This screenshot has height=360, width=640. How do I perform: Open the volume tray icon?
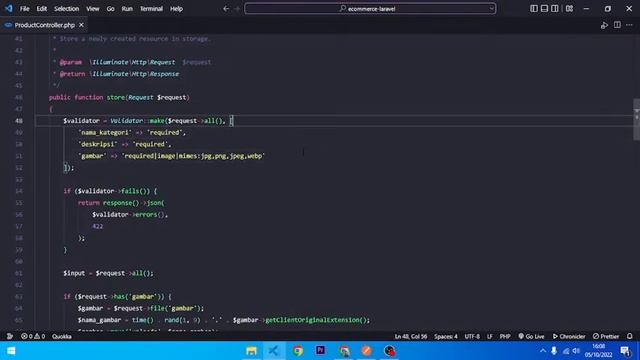tap(576, 351)
